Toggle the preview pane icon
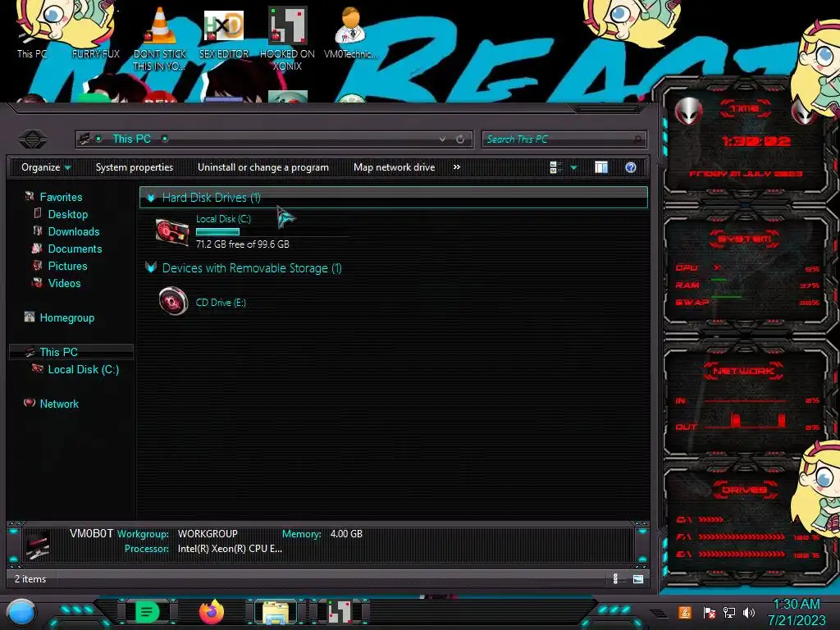This screenshot has height=630, width=840. coord(601,167)
